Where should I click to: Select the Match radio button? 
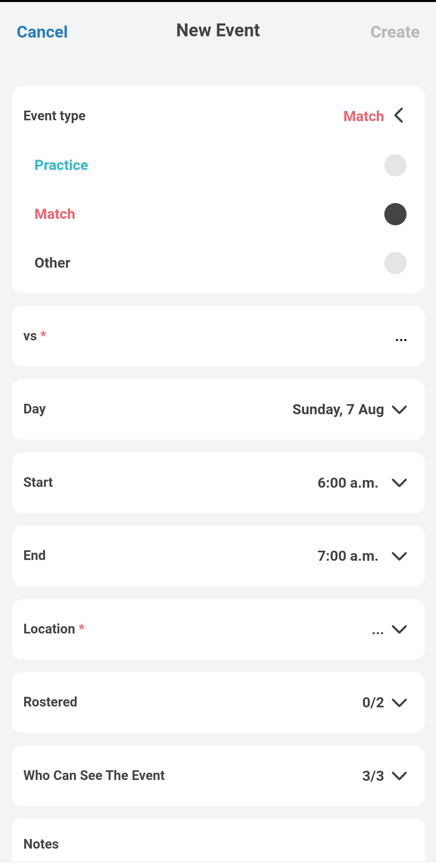[395, 214]
